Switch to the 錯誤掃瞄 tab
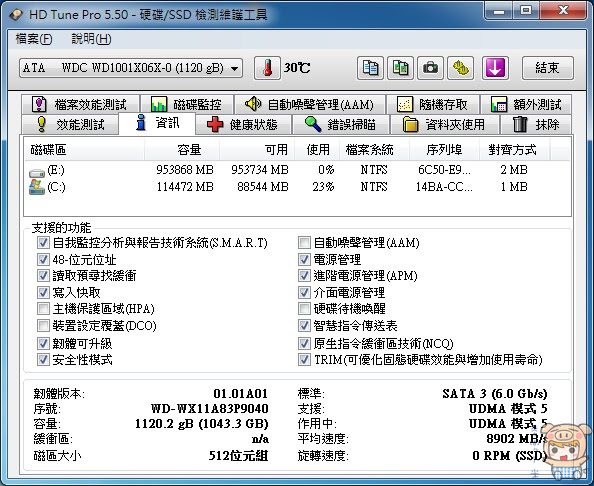 tap(341, 124)
